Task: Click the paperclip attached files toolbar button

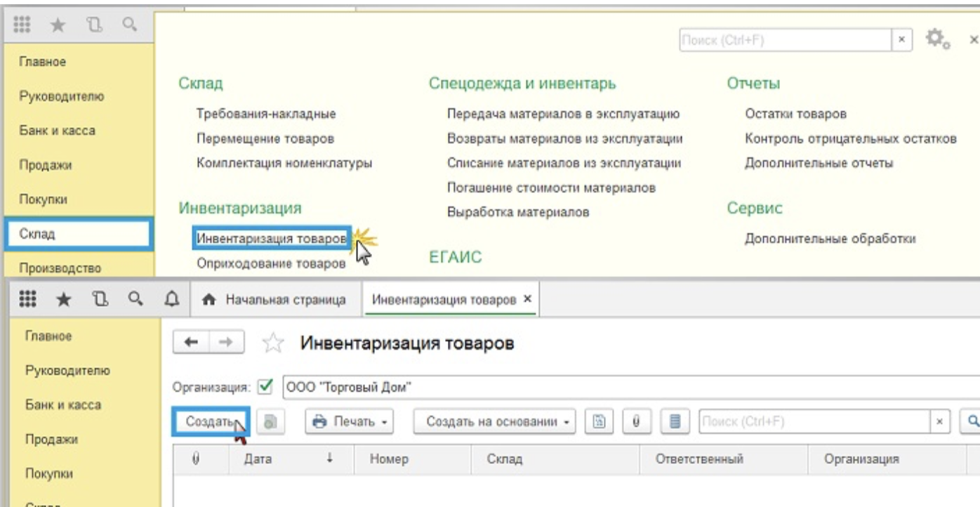Action: [636, 421]
